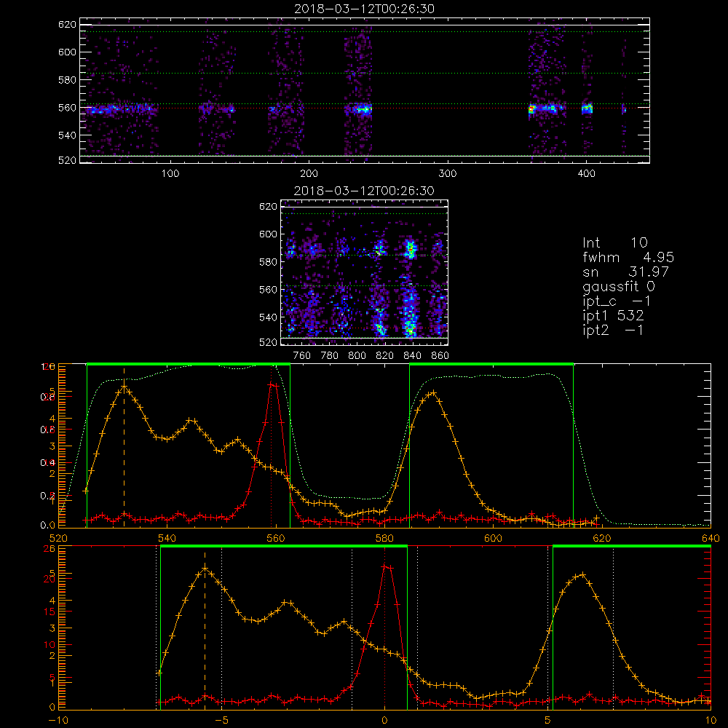The height and width of the screenshot is (728, 728).
Task: Click the 800 x-axis label of middle image
Action: tap(357, 356)
